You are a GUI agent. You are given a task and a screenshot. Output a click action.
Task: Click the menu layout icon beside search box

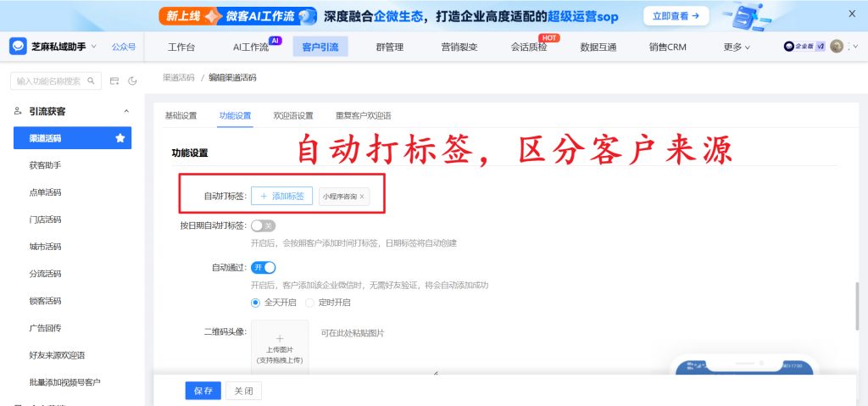tap(114, 81)
